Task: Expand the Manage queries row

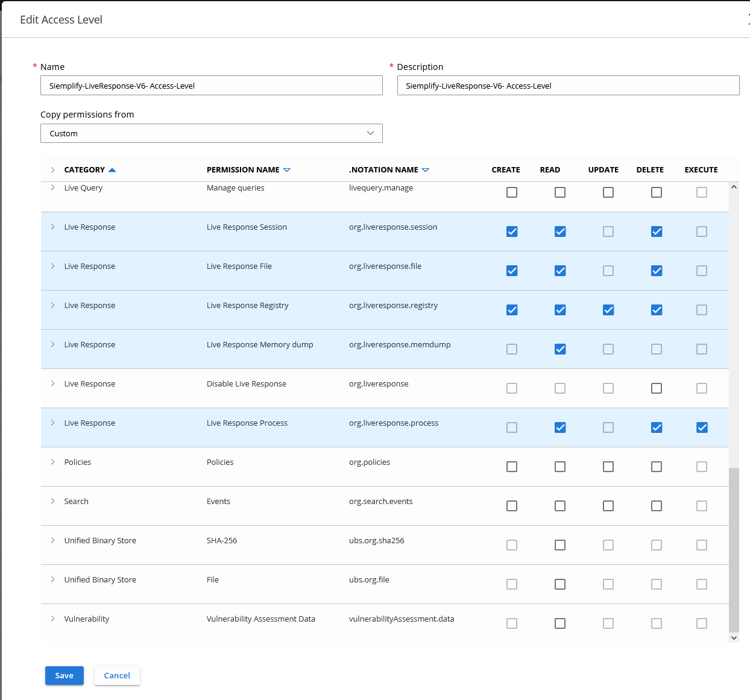Action: click(x=52, y=188)
